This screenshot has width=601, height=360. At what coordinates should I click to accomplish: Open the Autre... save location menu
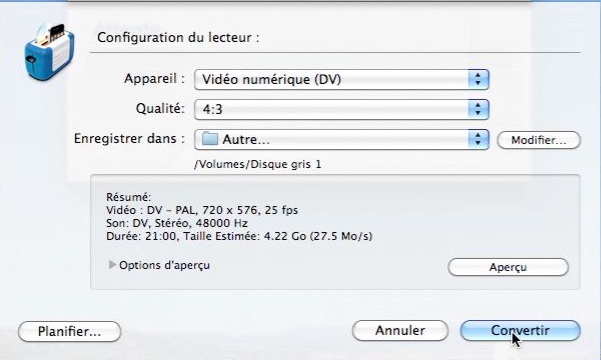tap(342, 139)
